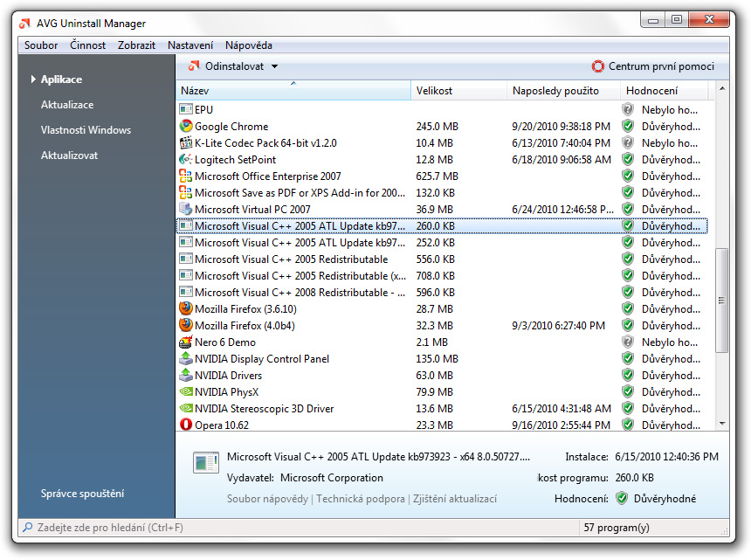This screenshot has height=560, width=751.
Task: Click the 9/3/2010 6:27:40 PM date cell
Action: (x=558, y=326)
